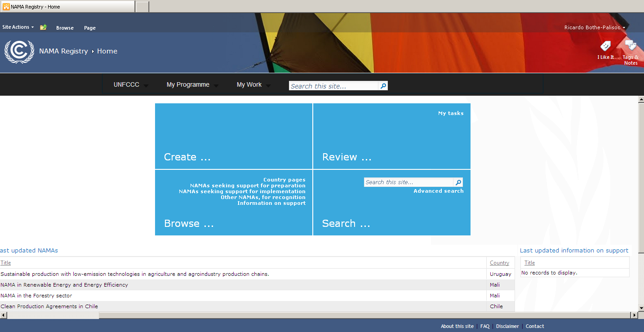Open the Site Actions dropdown

pyautogui.click(x=18, y=27)
